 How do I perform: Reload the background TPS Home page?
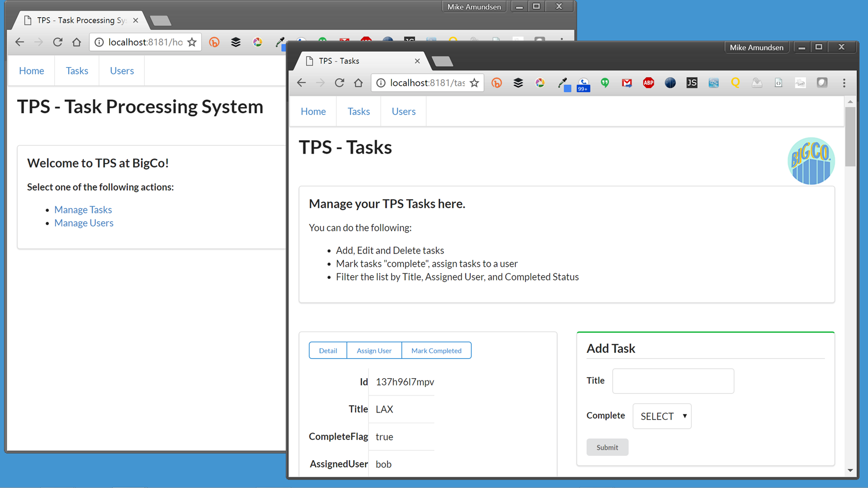[x=58, y=42]
